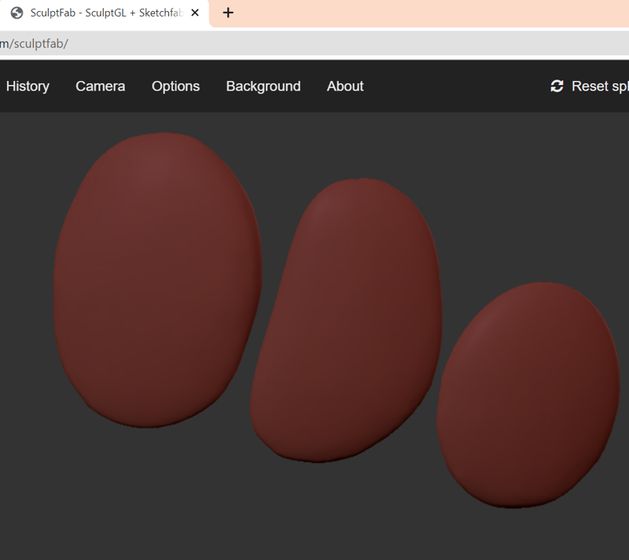
Task: Click blank menu bar space right of About
Action: [453, 86]
